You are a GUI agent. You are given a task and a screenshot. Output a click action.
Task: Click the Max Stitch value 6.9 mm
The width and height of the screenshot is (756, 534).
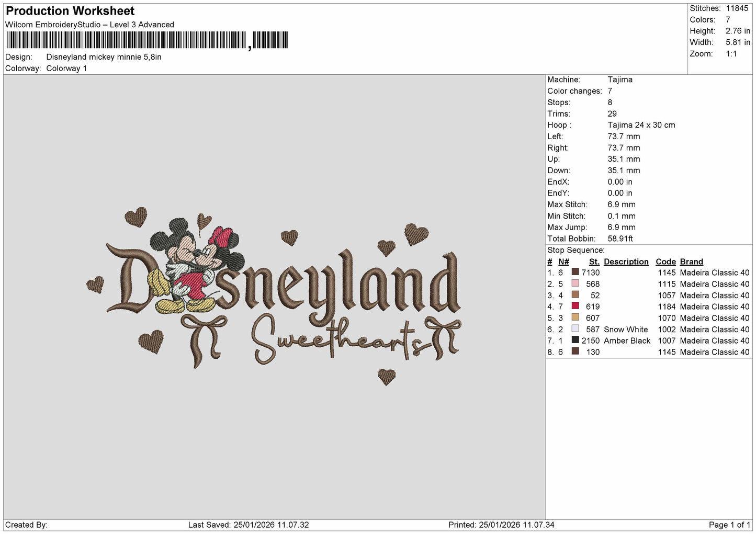[x=622, y=204]
